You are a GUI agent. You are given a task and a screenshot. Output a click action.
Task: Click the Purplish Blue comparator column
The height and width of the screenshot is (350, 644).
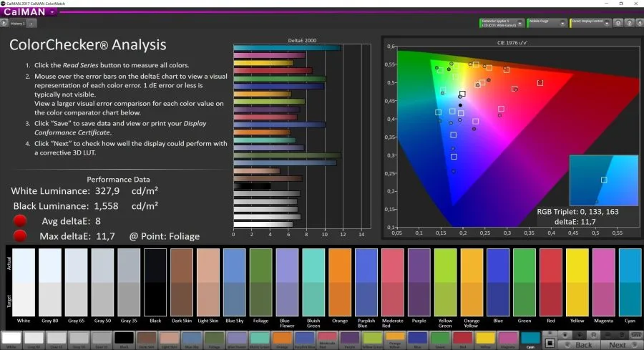tap(366, 282)
